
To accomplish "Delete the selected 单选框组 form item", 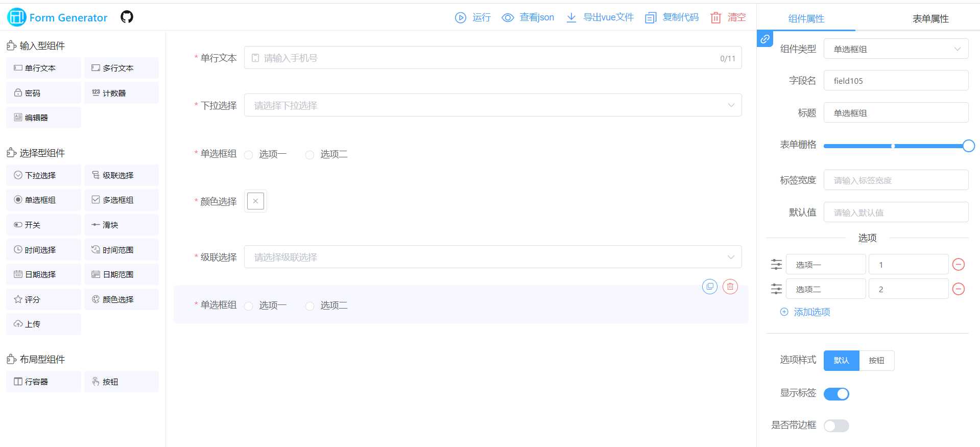I will pos(730,287).
